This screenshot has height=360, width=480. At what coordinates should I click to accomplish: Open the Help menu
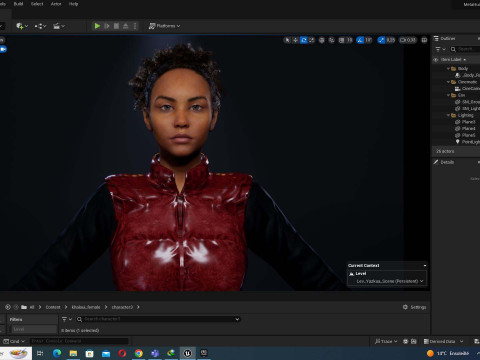pyautogui.click(x=73, y=4)
